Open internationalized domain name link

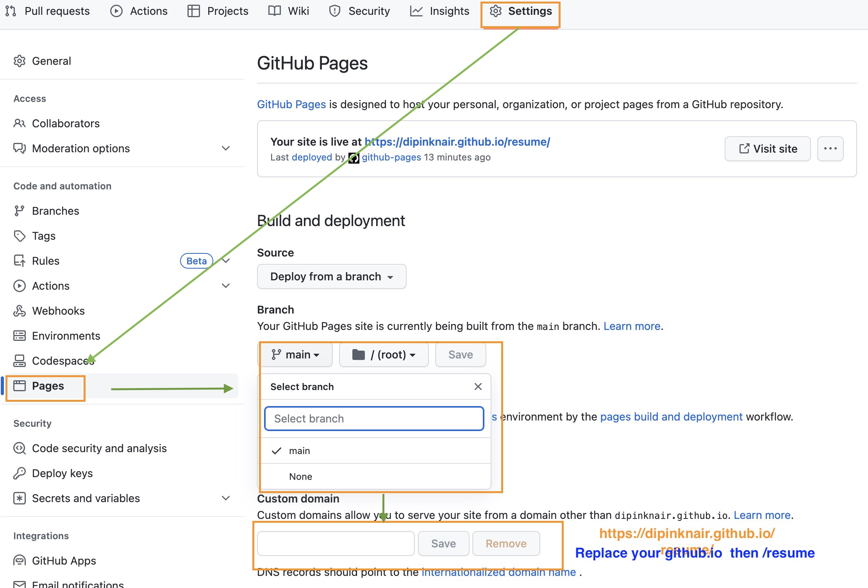tap(498, 572)
